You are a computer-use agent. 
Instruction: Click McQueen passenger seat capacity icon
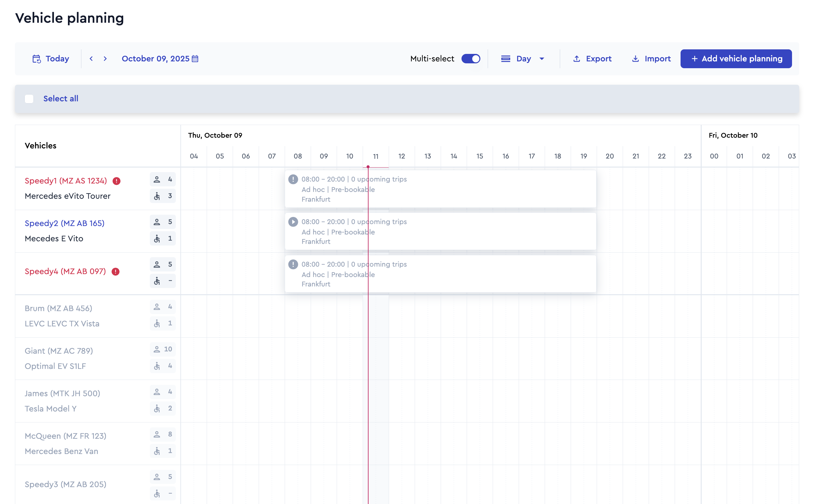pos(157,434)
